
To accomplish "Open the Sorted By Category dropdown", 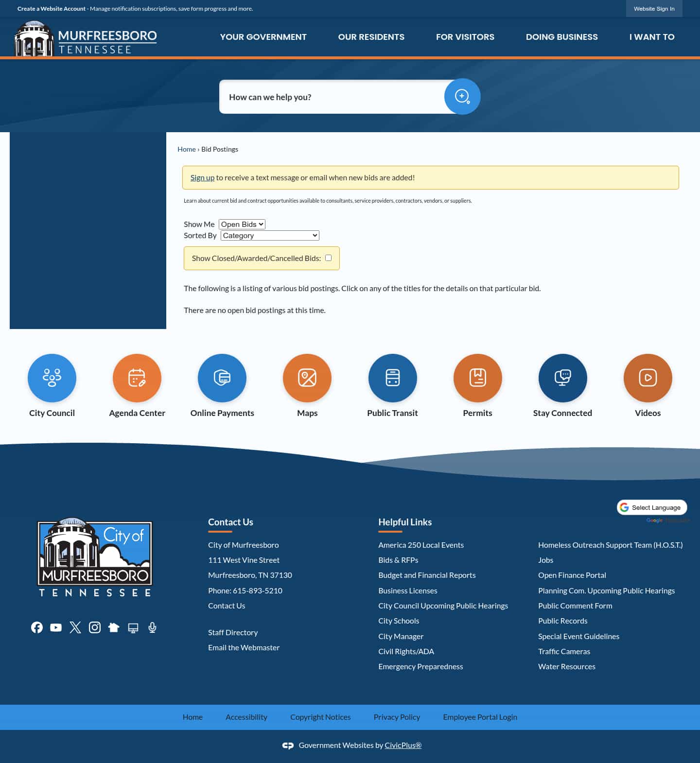I will click(x=270, y=235).
